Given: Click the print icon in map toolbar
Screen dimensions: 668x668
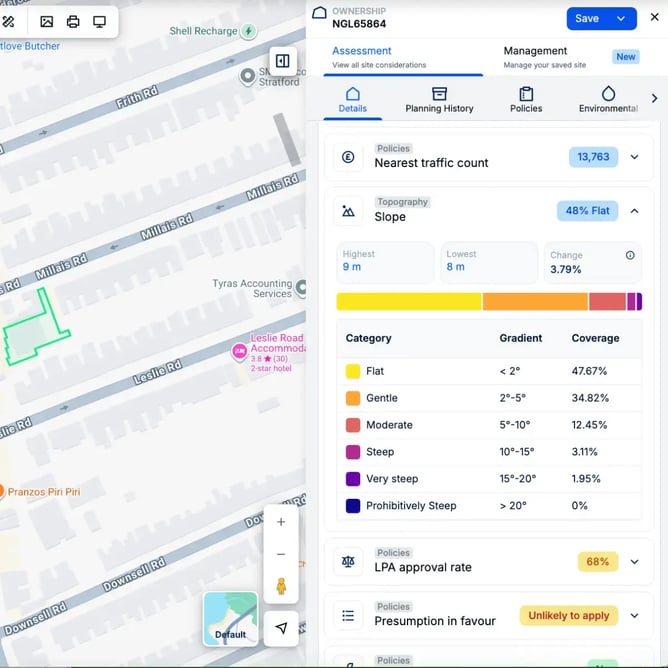Looking at the screenshot, I should (73, 21).
